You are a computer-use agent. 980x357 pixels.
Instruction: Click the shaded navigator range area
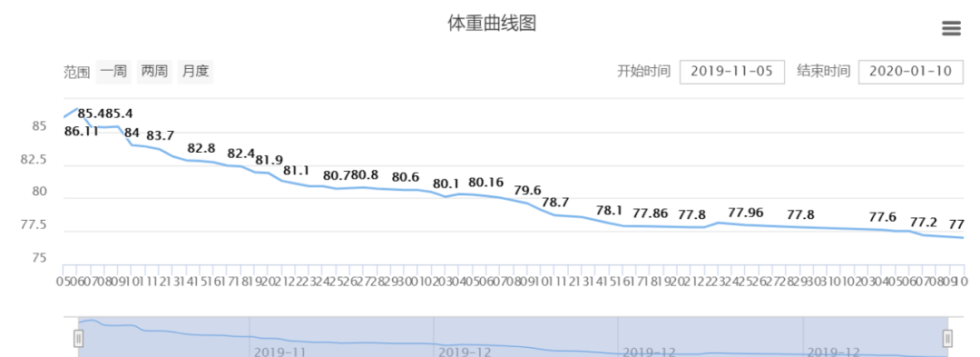click(x=513, y=337)
